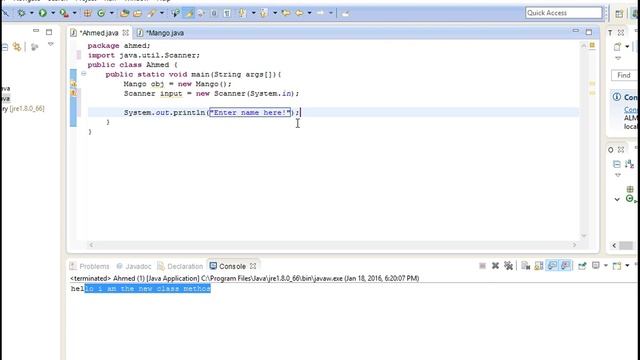The height and width of the screenshot is (360, 640).
Task: Toggle Block Selection Mode icon in toolbar
Action: pos(213,13)
